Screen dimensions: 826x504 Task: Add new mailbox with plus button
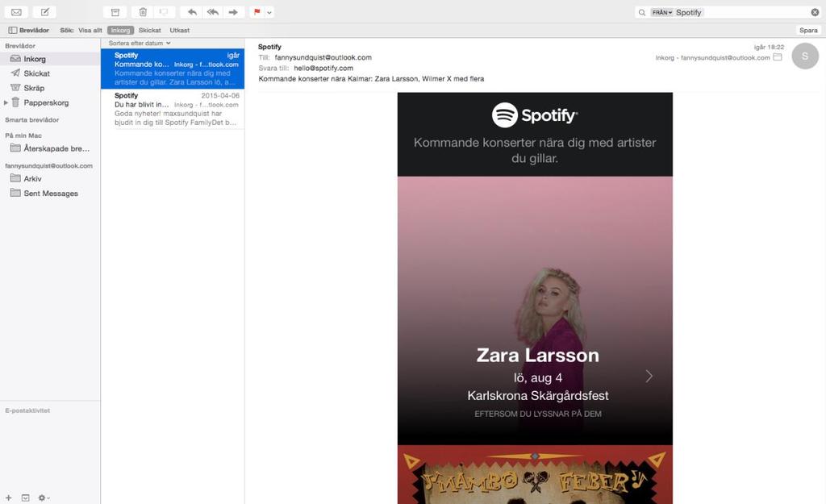pyautogui.click(x=8, y=498)
